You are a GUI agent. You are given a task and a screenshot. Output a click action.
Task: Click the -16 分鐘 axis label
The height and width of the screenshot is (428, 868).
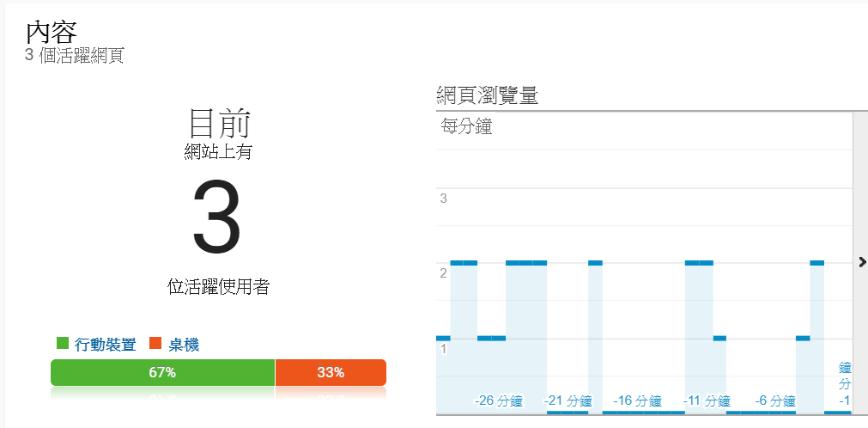(637, 400)
